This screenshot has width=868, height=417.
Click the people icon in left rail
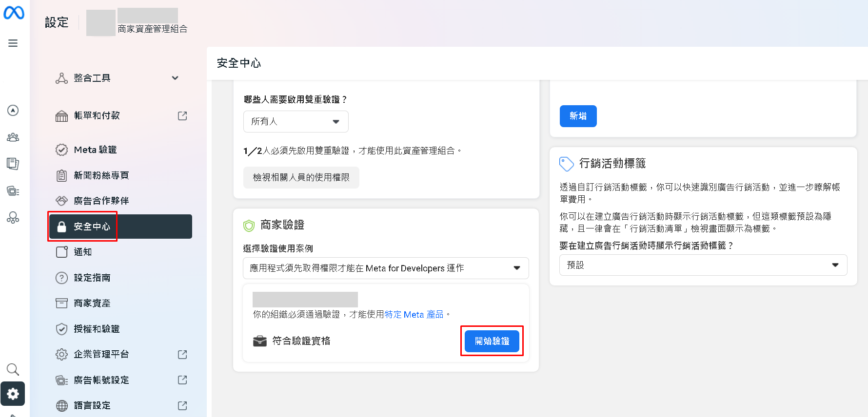coord(13,137)
